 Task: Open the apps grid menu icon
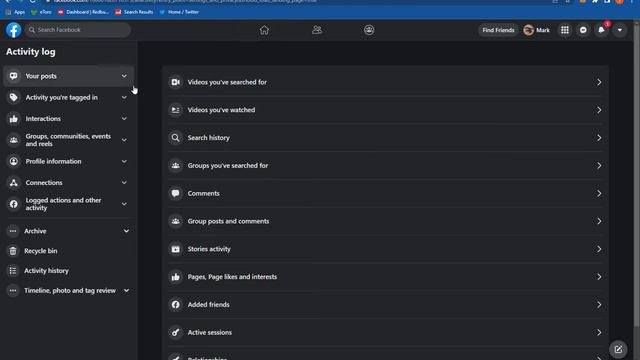pos(564,30)
